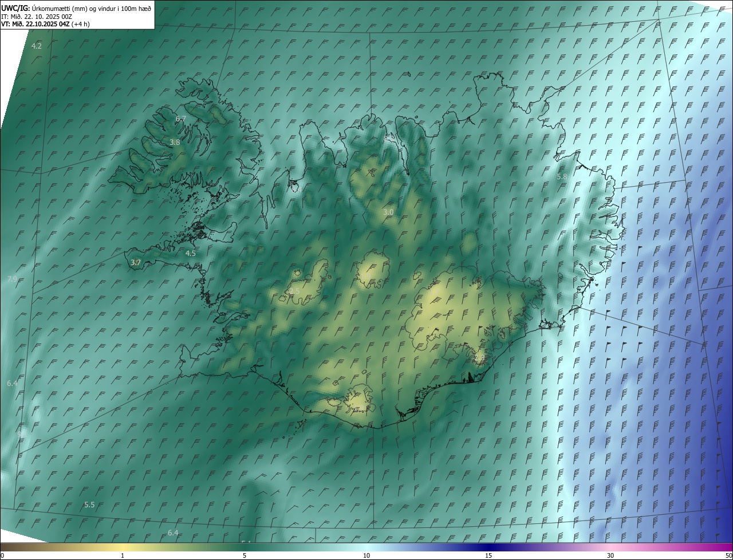This screenshot has height=560, width=733.
Task: Click the 4.5 value label on the map
Action: pyautogui.click(x=191, y=253)
